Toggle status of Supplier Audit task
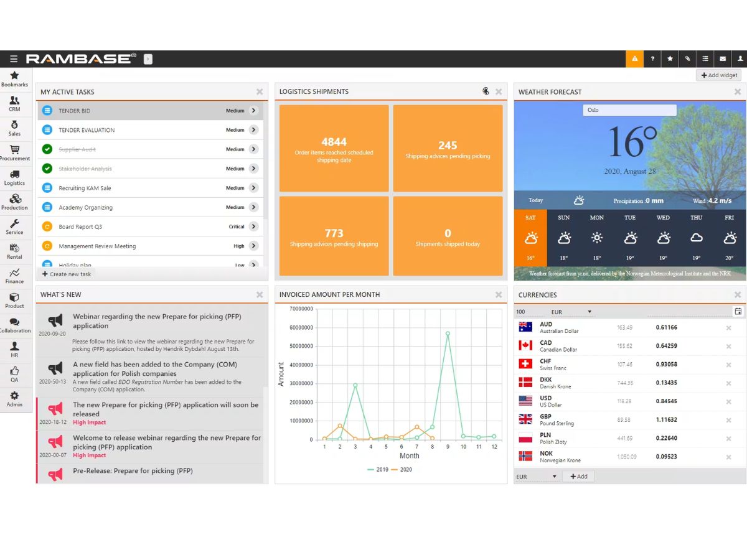The height and width of the screenshot is (560, 747). pos(47,149)
